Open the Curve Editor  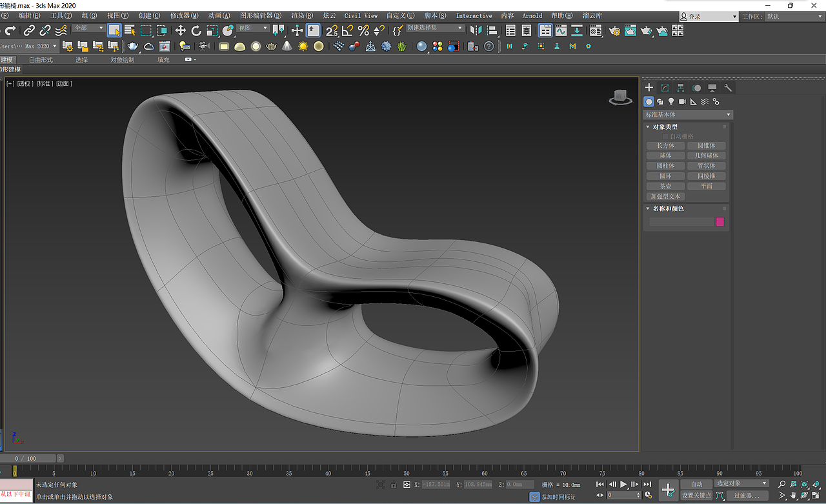coord(561,30)
